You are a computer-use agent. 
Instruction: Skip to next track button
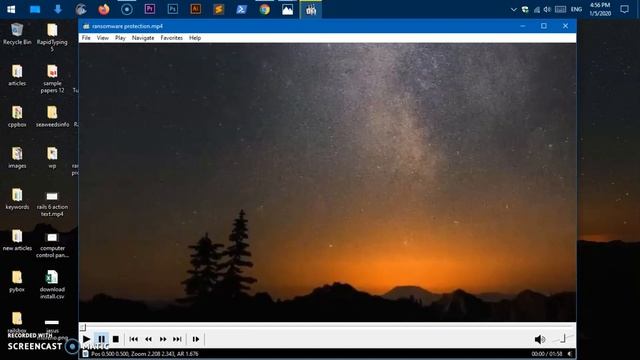click(x=177, y=339)
